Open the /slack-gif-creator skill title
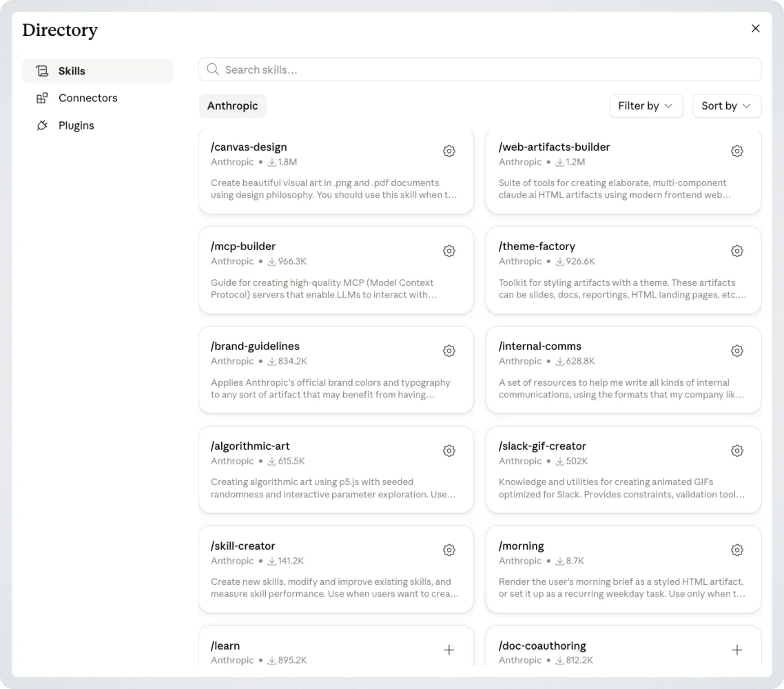This screenshot has width=784, height=689. pos(542,446)
